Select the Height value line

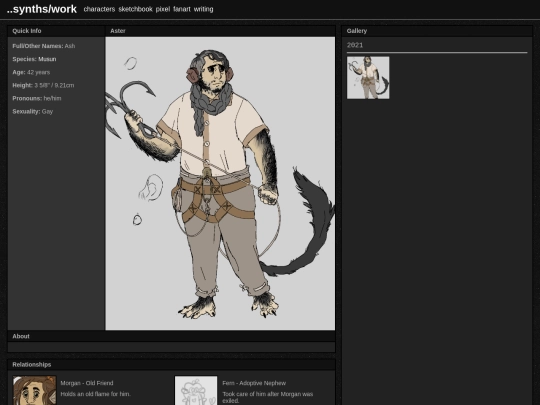(x=43, y=85)
